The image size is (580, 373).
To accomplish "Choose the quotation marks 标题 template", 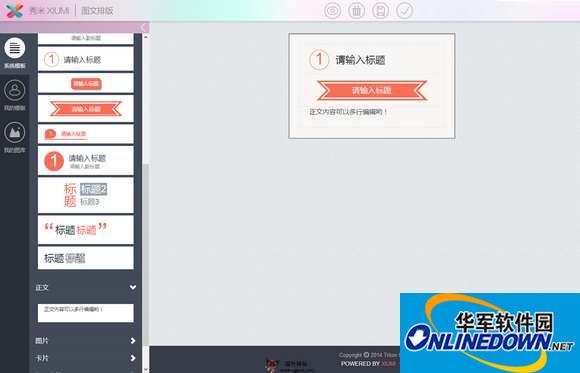I will click(x=85, y=230).
